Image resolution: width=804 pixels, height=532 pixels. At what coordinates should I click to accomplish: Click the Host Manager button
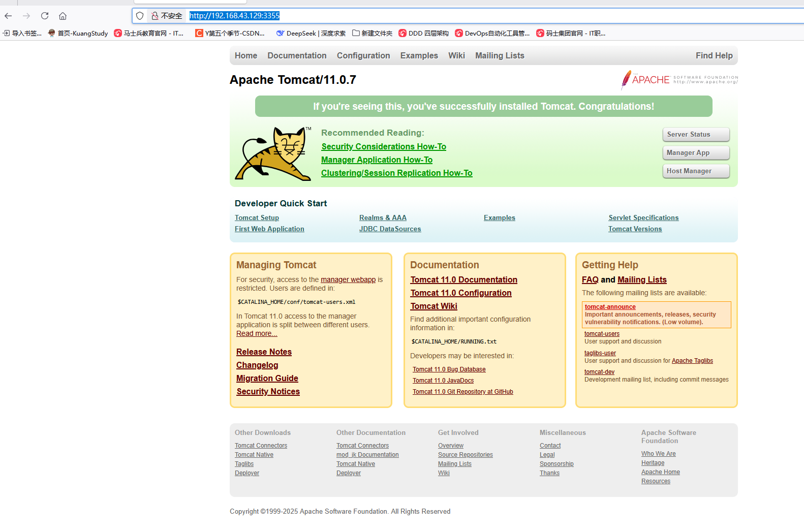(x=696, y=171)
